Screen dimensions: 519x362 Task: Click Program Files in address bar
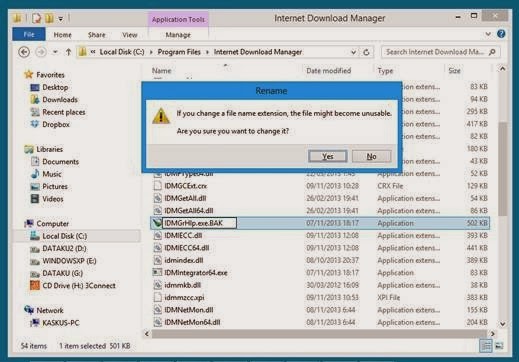[x=179, y=52]
